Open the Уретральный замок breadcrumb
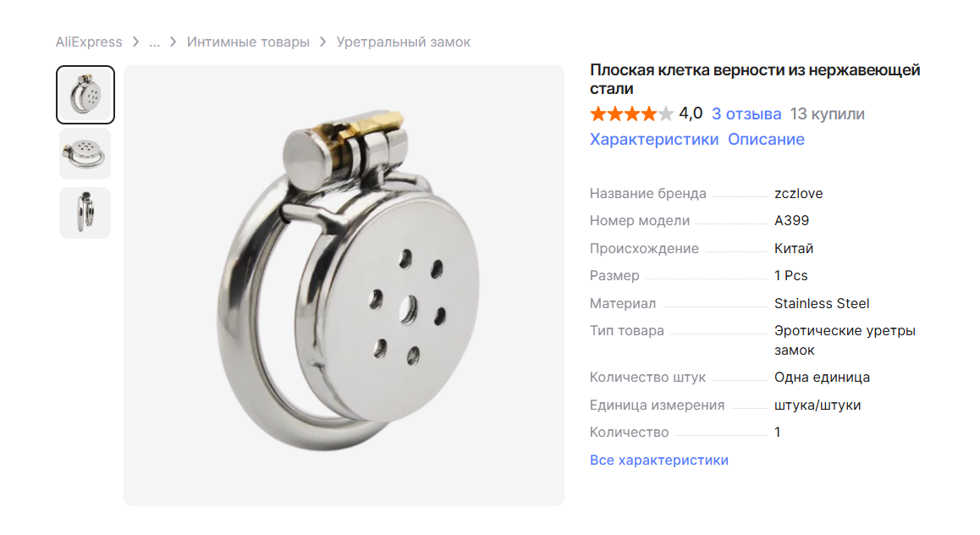This screenshot has width=980, height=535. tap(403, 41)
